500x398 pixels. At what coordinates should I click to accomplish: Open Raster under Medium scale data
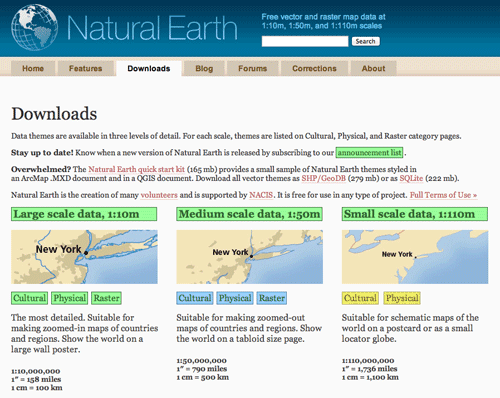pos(272,298)
